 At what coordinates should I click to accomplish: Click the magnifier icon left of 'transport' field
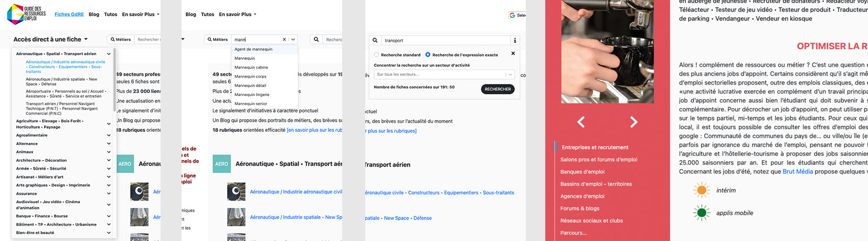(375, 40)
